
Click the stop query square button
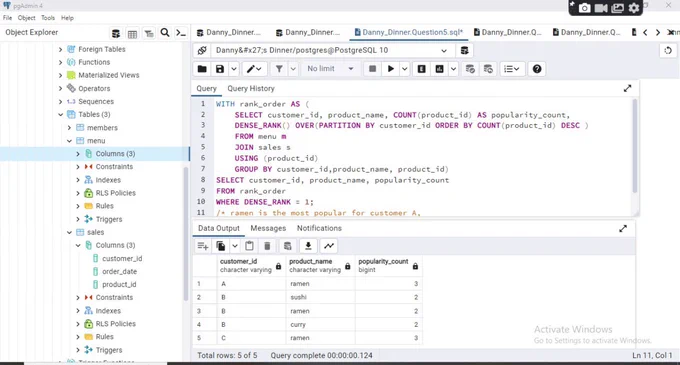372,69
